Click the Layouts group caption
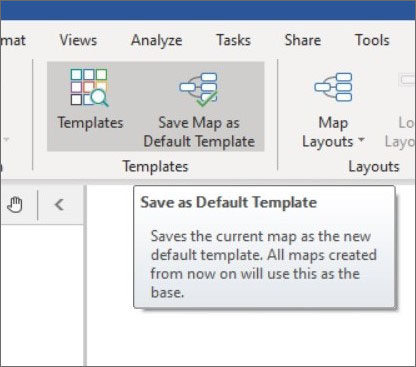Viewport: 416px width, 367px height. (x=374, y=166)
